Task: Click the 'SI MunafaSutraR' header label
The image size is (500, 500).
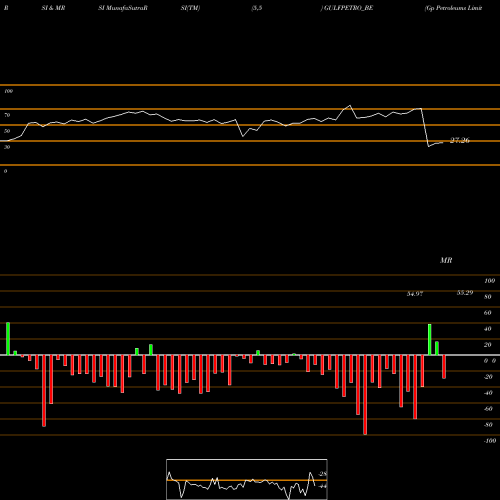Action: tap(123, 8)
